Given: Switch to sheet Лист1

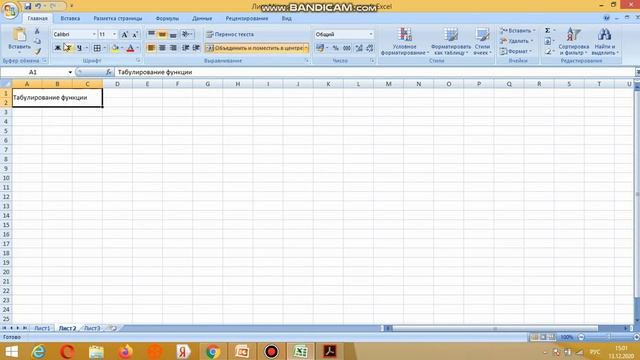Looking at the screenshot, I should point(42,328).
